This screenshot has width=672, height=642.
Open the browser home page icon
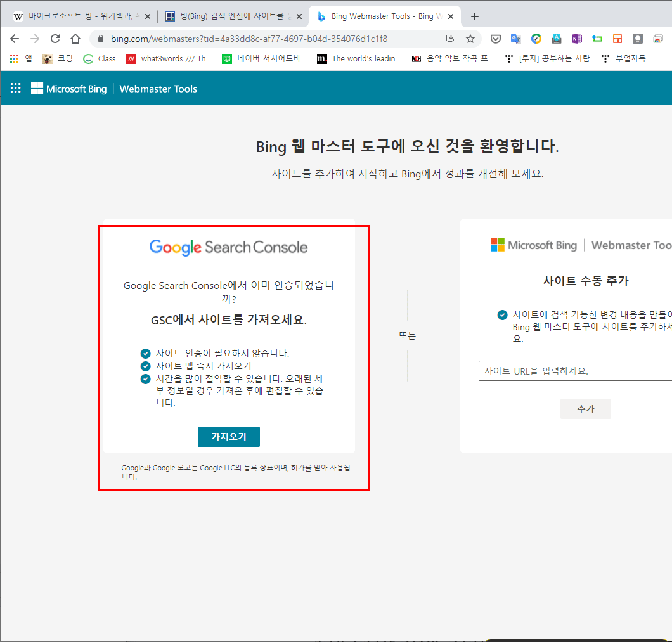click(x=75, y=39)
